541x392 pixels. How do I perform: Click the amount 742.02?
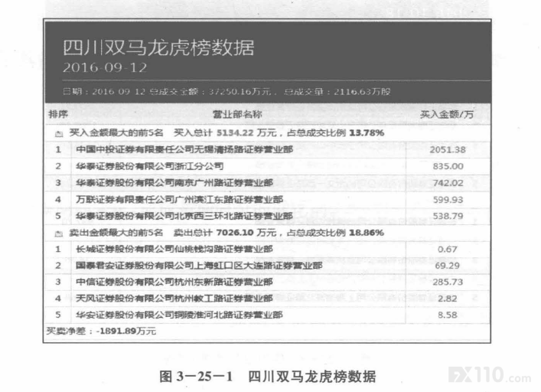448,183
